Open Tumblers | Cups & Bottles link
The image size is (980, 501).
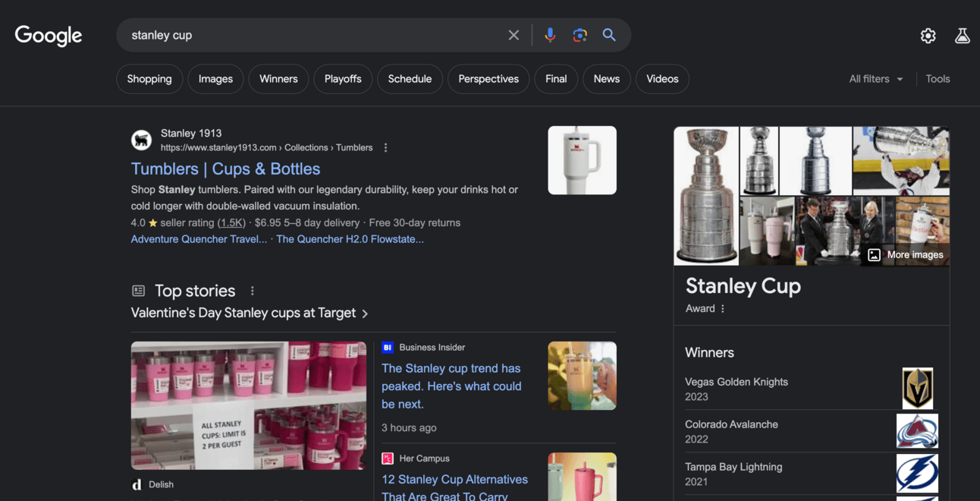click(x=225, y=169)
